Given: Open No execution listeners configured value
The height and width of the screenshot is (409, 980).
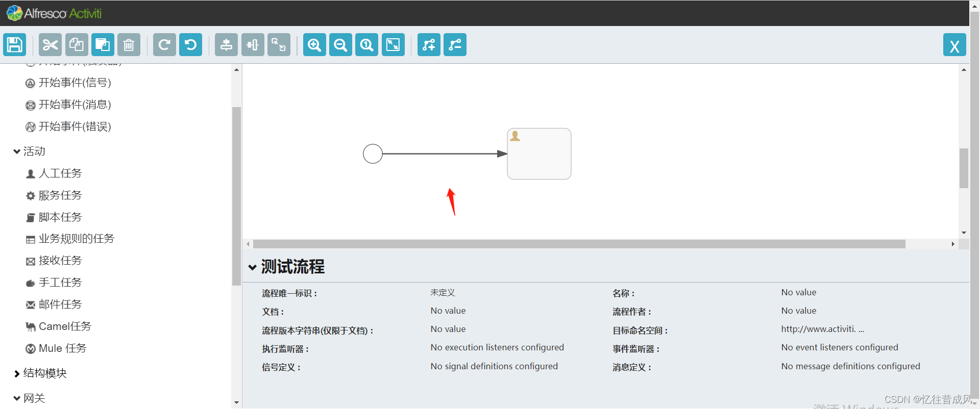Looking at the screenshot, I should tap(497, 347).
